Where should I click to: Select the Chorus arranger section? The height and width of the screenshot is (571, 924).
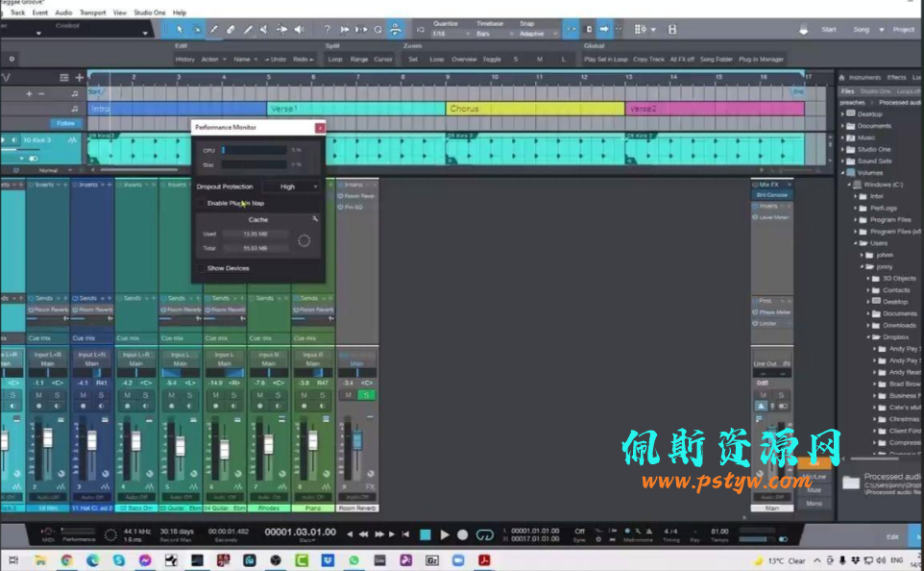pos(535,109)
